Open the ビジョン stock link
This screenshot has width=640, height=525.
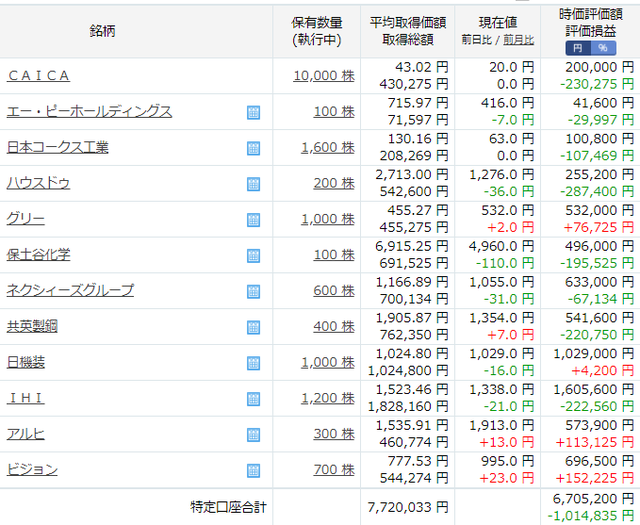click(32, 470)
